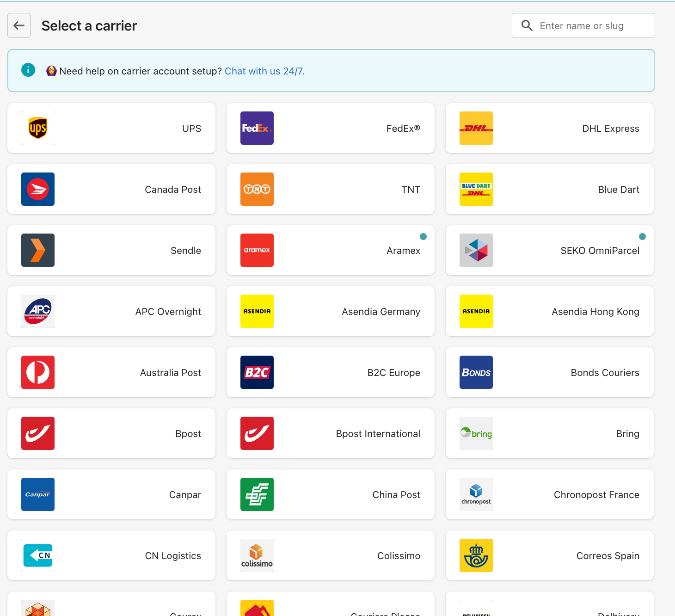Viewport: 675px width, 616px height.
Task: Click the APC Overnight logo
Action: coord(38,311)
